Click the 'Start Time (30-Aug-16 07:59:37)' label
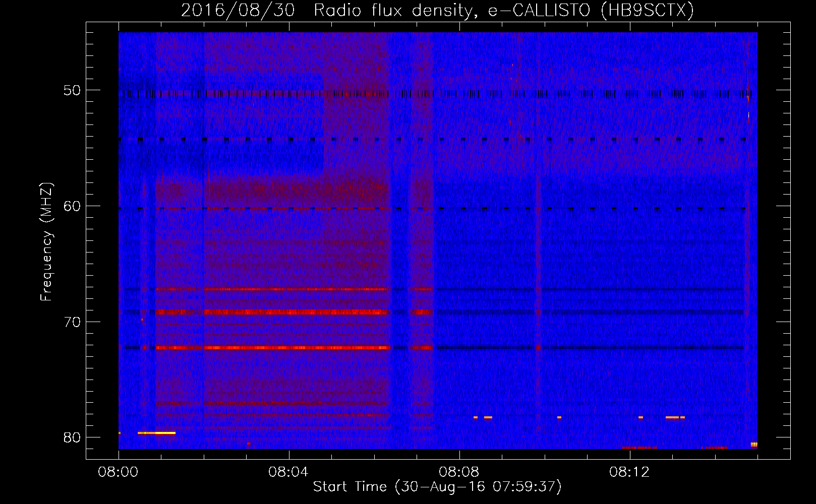Viewport: 816px width, 504px height. [x=437, y=487]
